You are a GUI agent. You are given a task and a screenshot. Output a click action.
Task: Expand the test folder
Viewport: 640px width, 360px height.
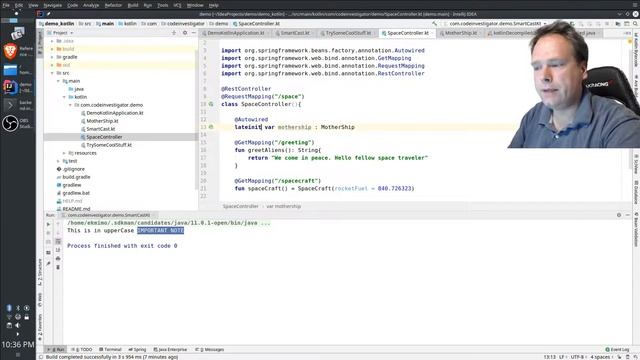click(x=58, y=161)
